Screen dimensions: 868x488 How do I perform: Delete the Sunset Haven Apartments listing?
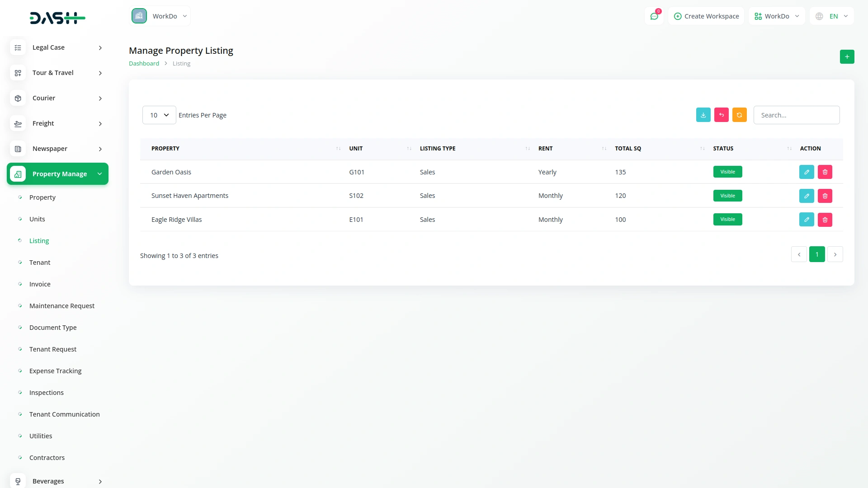[825, 196]
